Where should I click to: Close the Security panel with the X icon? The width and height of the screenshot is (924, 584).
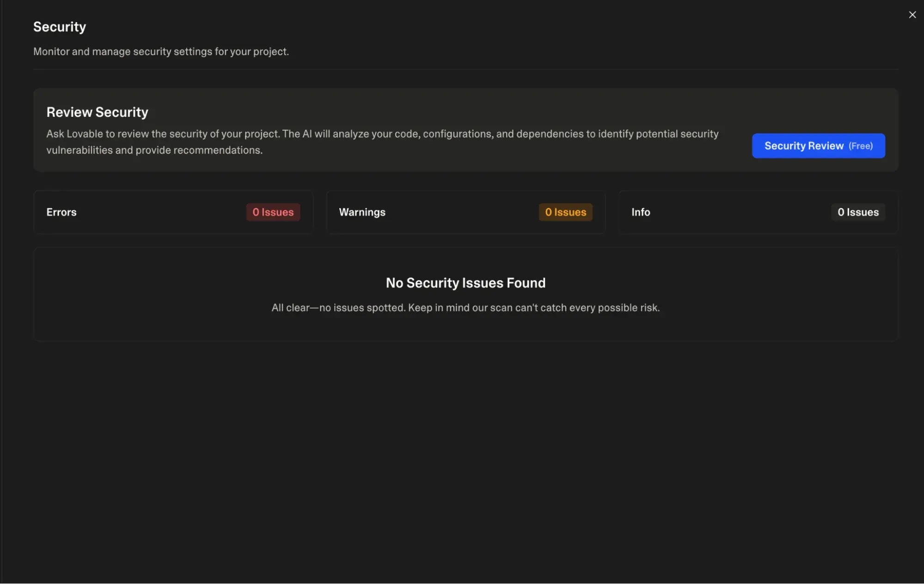click(x=912, y=15)
